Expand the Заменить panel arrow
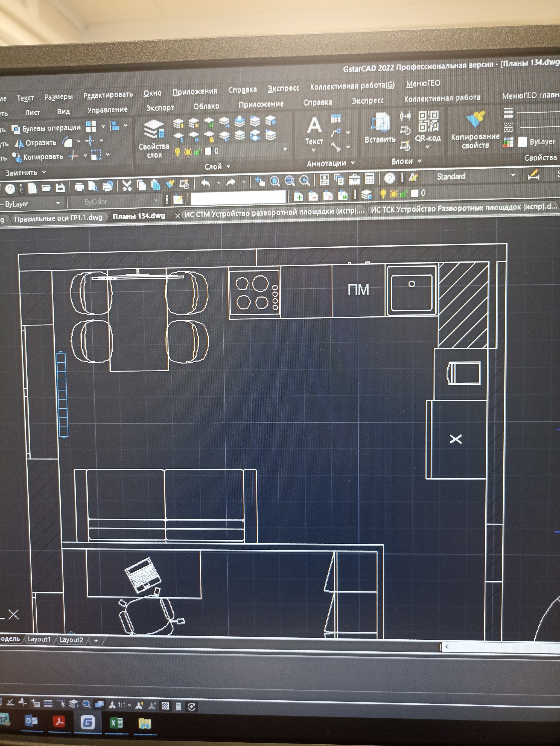Viewport: 560px width, 746px height. (44, 172)
